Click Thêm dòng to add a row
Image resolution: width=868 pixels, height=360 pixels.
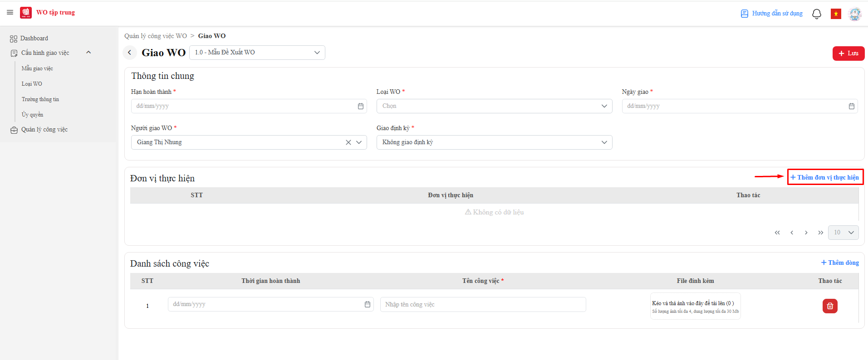pos(840,263)
